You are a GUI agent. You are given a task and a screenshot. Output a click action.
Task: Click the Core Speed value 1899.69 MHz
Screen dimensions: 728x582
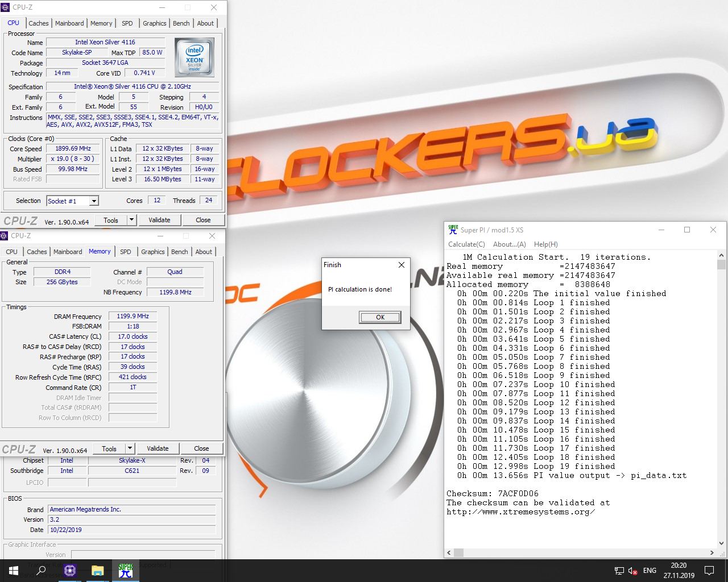pos(73,149)
